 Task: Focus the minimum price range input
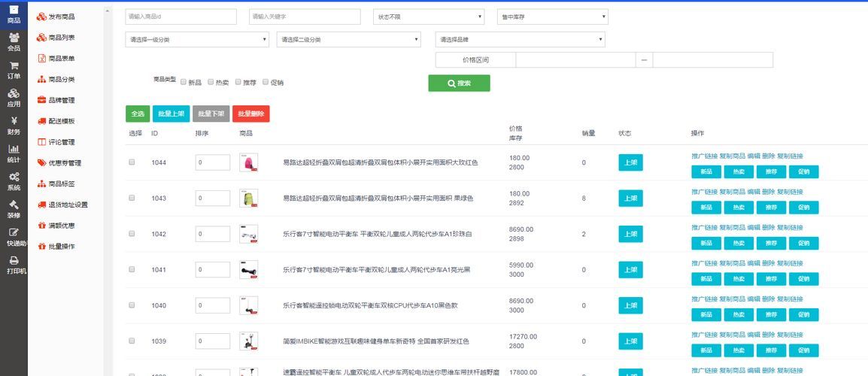[x=575, y=60]
